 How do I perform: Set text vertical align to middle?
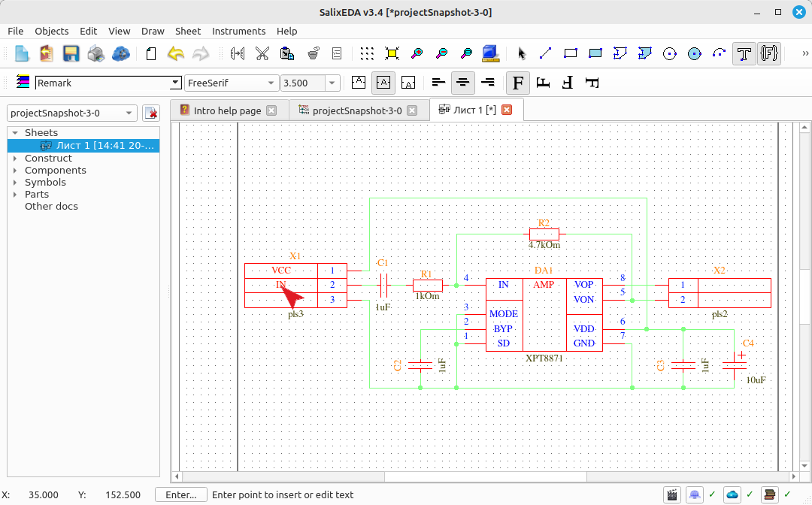tap(383, 83)
